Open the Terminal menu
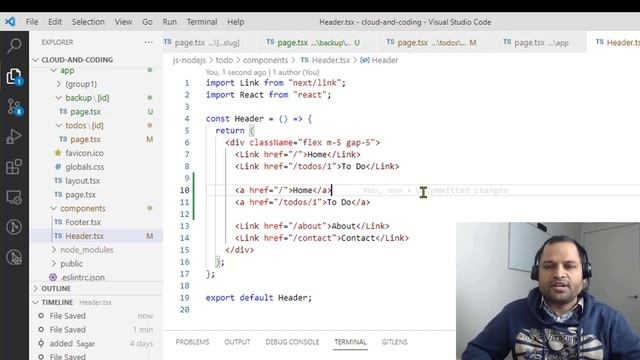 point(202,22)
